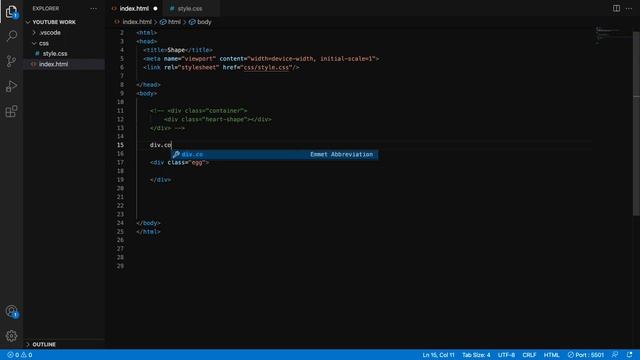Open the Extensions view icon
The height and width of the screenshot is (360, 640).
pyautogui.click(x=11, y=111)
